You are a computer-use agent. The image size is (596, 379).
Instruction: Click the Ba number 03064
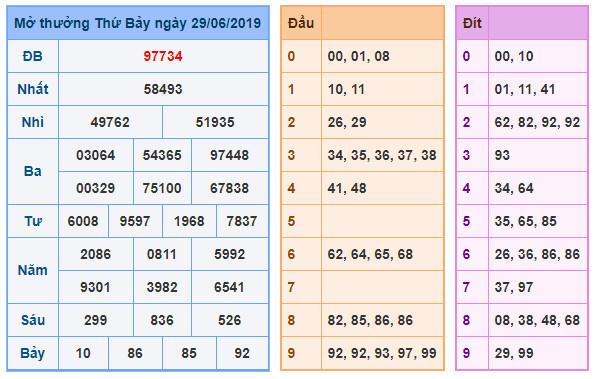(x=96, y=155)
